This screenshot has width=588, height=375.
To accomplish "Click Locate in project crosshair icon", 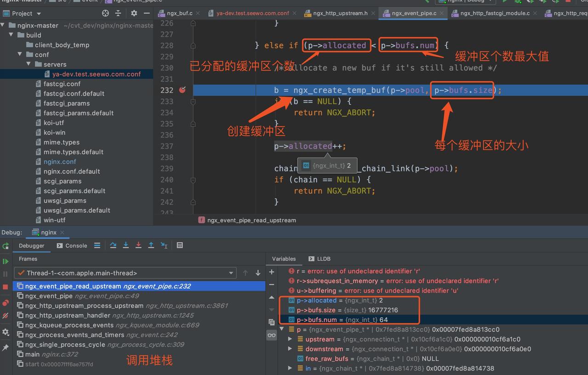I will click(105, 13).
